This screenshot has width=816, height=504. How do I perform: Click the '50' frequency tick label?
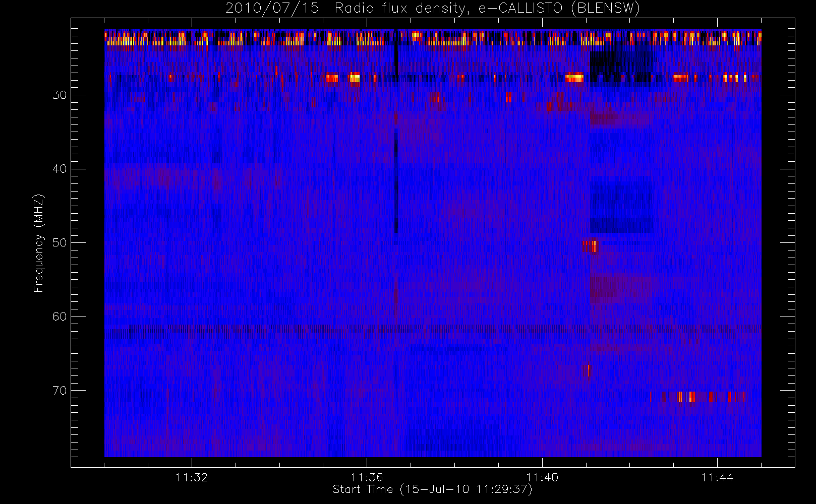coord(60,243)
